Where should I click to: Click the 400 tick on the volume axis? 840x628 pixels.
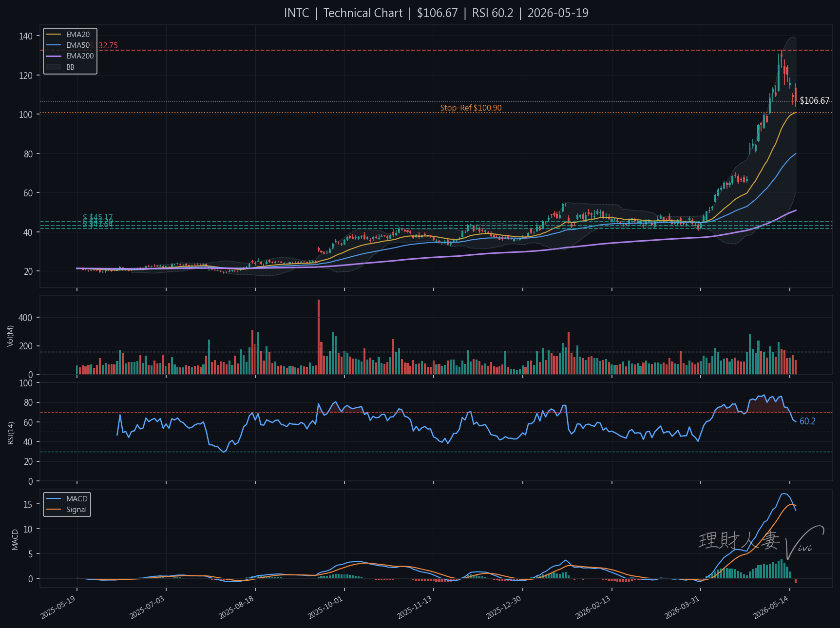click(26, 318)
